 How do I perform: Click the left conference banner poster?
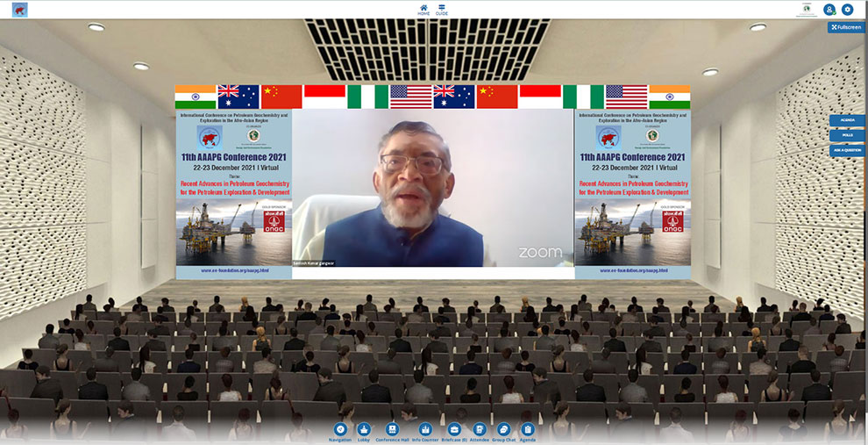pos(233,193)
